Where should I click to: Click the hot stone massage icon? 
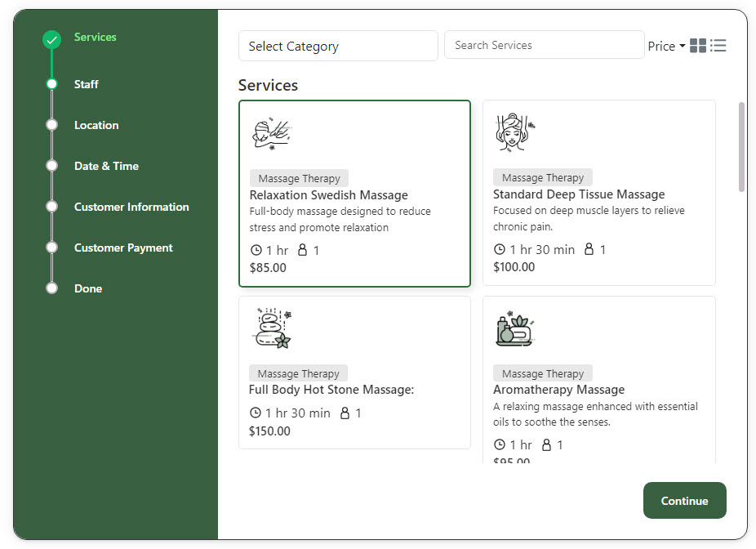[272, 328]
